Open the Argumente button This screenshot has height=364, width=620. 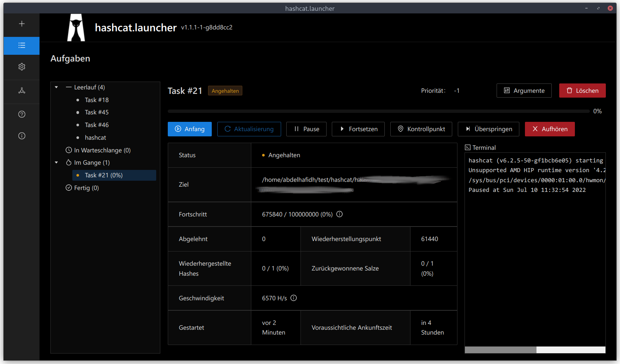tap(524, 91)
